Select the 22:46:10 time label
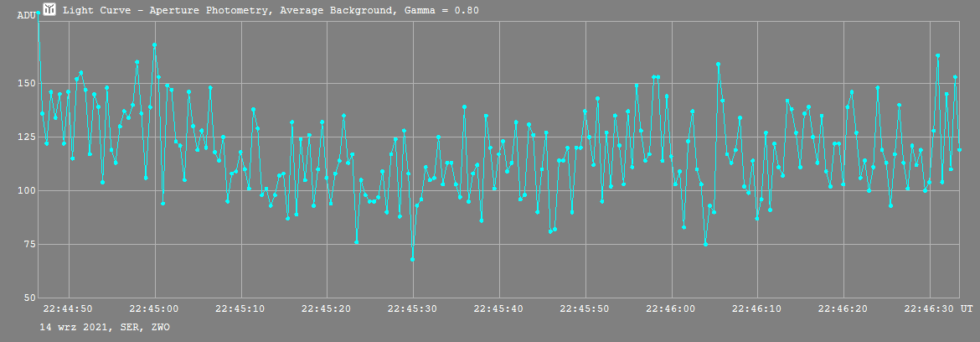This screenshot has width=980, height=342. tap(757, 308)
